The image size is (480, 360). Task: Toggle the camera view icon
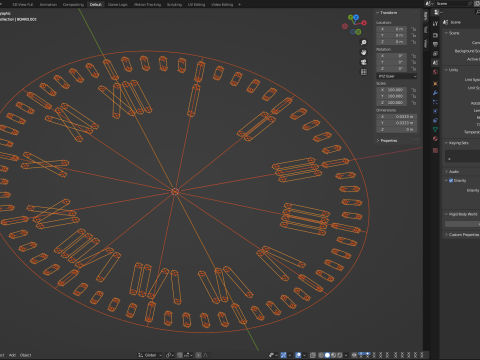[364, 62]
